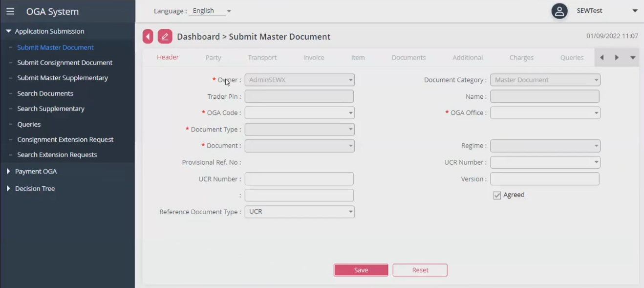Expand Payment OGA in sidebar
The image size is (644, 288).
click(36, 172)
